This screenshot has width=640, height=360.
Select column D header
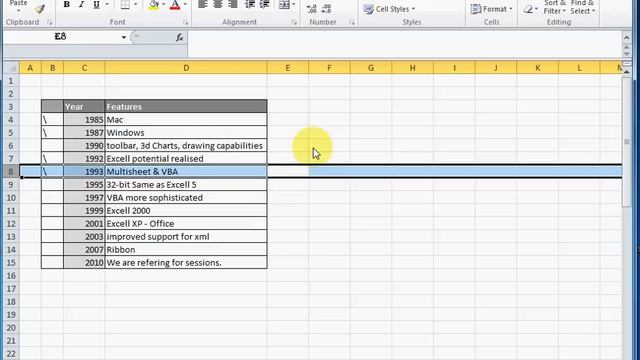(x=186, y=68)
